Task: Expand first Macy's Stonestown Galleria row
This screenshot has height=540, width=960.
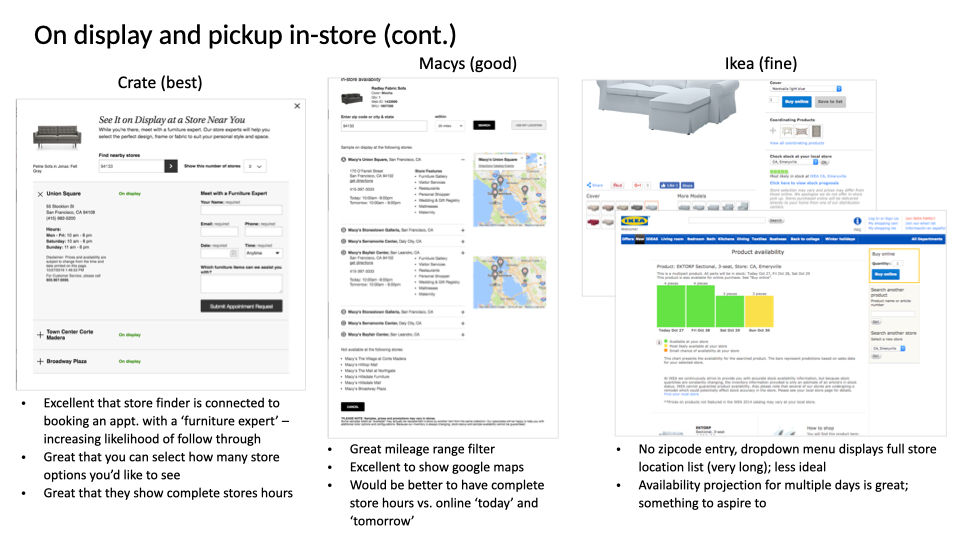Action: tap(463, 230)
